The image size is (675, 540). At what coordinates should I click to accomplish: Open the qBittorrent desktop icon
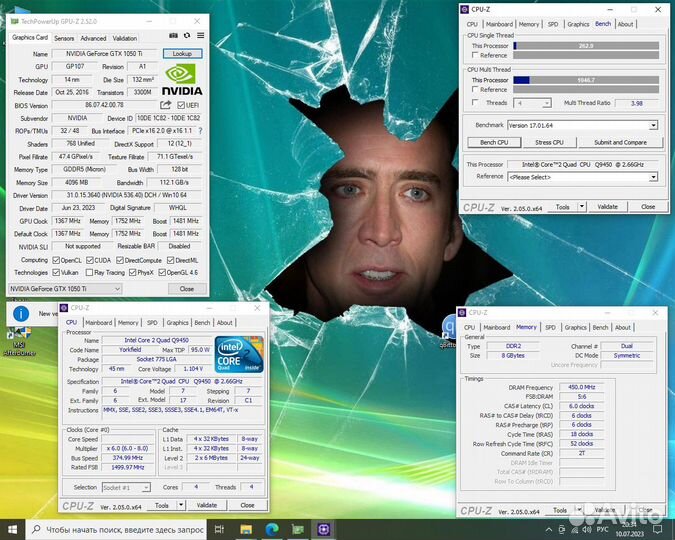[x=449, y=331]
